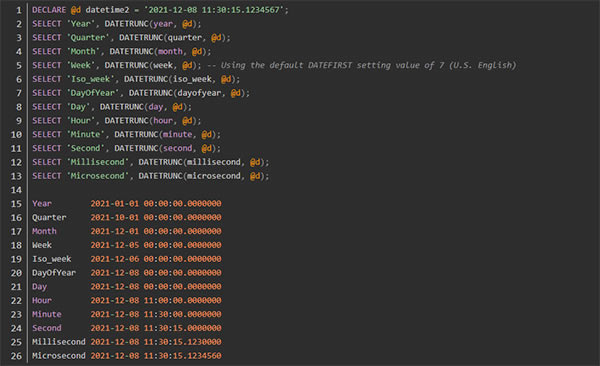Click the value 2021-12-08 11:00:00.0000000
This screenshot has height=366, width=600.
coord(156,300)
